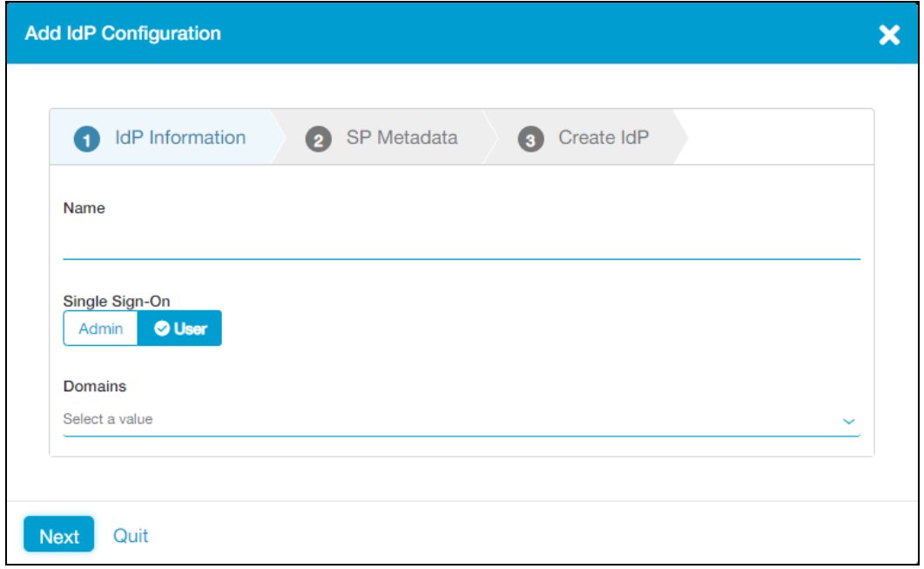
Task: Expand Domains list using chevron arrow
Action: 848,421
